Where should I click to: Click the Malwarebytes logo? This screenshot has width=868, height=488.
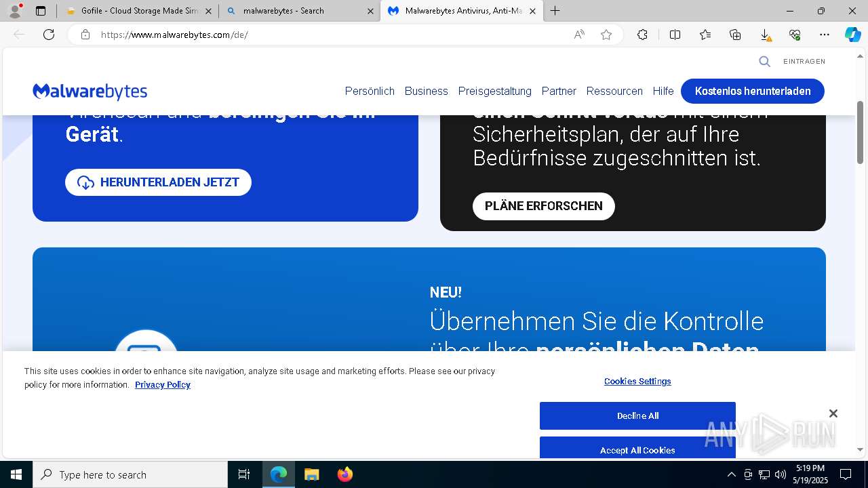pyautogui.click(x=90, y=91)
